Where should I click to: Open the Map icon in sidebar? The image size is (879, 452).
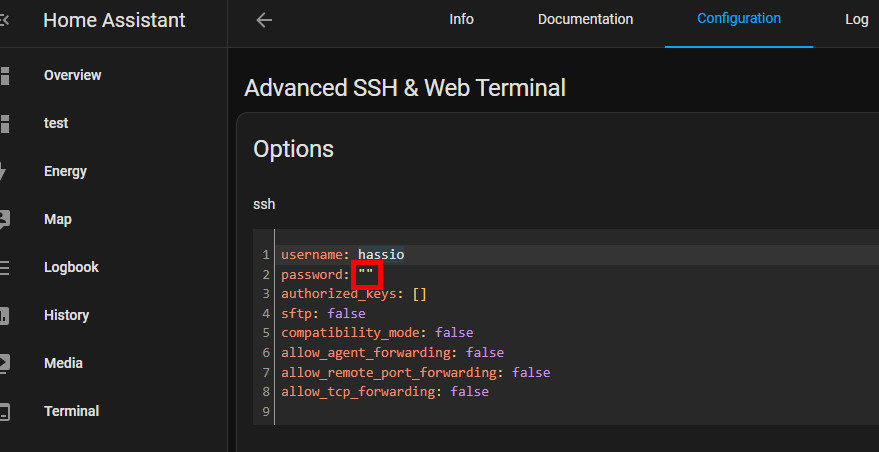4,219
